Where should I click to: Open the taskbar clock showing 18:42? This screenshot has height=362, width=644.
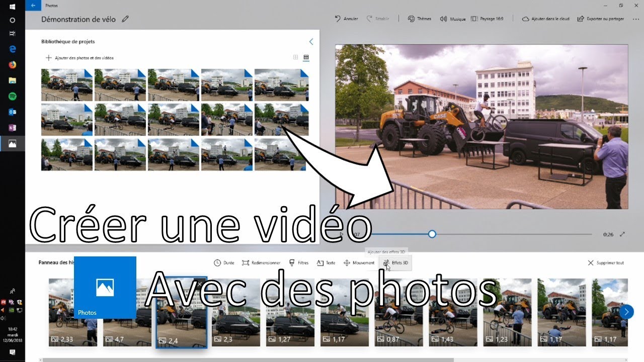coord(13,334)
